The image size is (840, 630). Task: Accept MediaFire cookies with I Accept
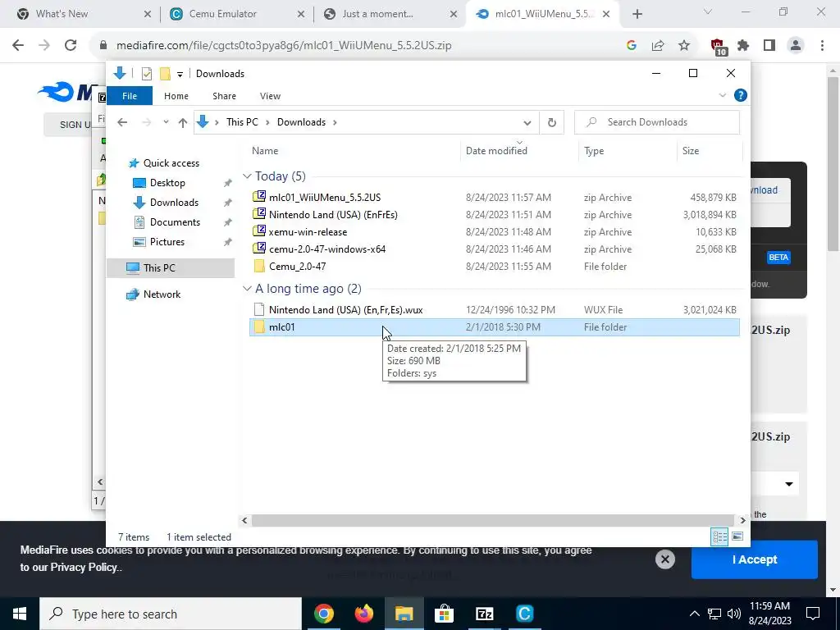pyautogui.click(x=755, y=559)
